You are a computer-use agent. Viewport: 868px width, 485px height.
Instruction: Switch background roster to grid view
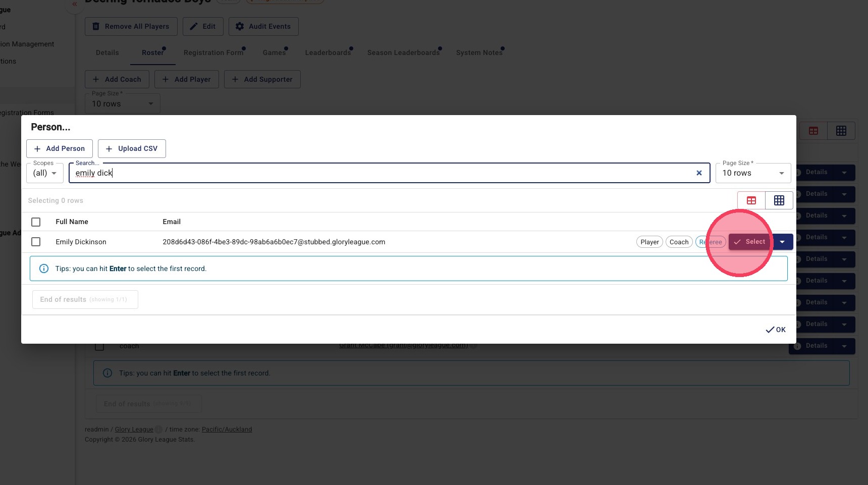pos(841,131)
